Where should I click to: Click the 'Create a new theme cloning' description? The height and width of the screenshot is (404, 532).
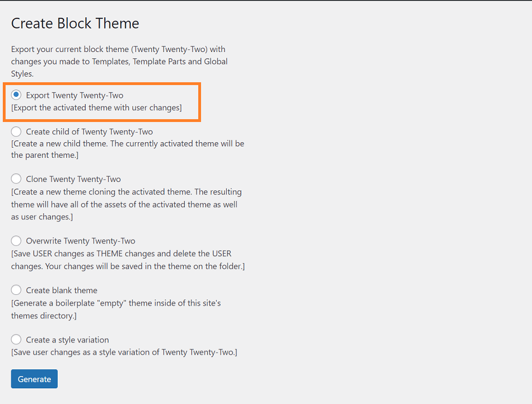pyautogui.click(x=126, y=204)
